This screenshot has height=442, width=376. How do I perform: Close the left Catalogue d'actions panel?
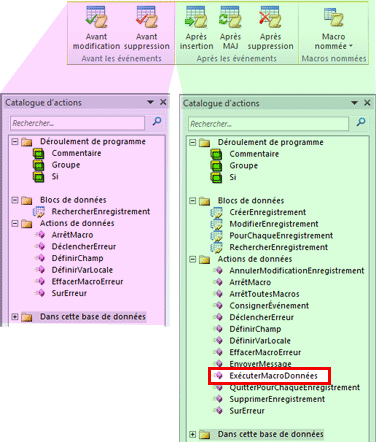click(x=163, y=102)
